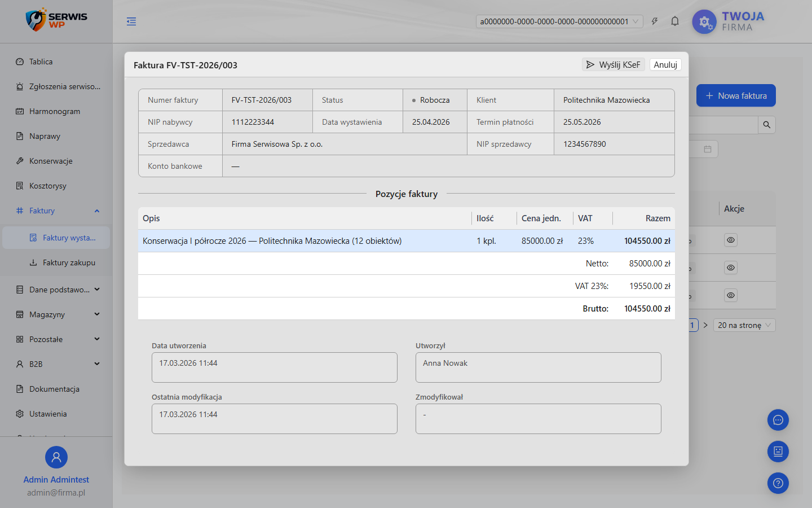
Task: Click the Ostatnia modyfikacja field
Action: click(275, 419)
